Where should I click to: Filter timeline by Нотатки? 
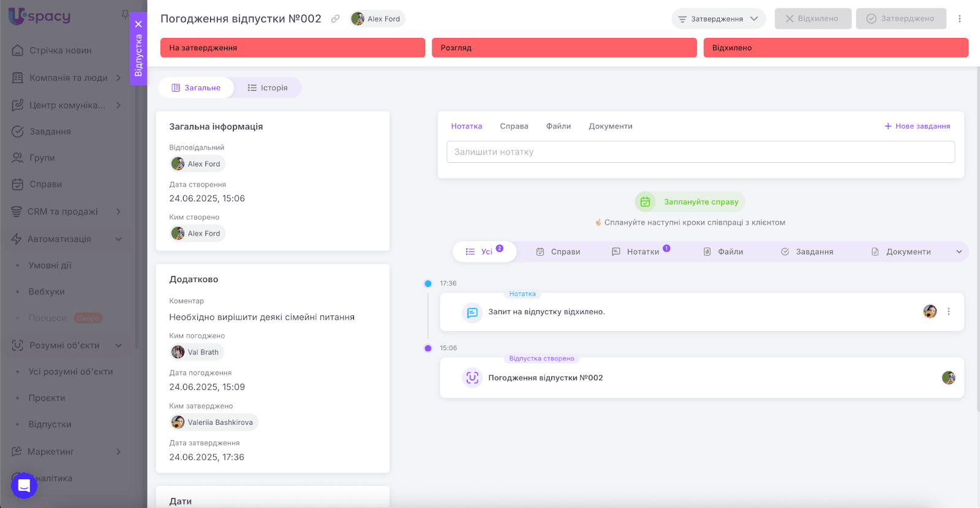642,252
